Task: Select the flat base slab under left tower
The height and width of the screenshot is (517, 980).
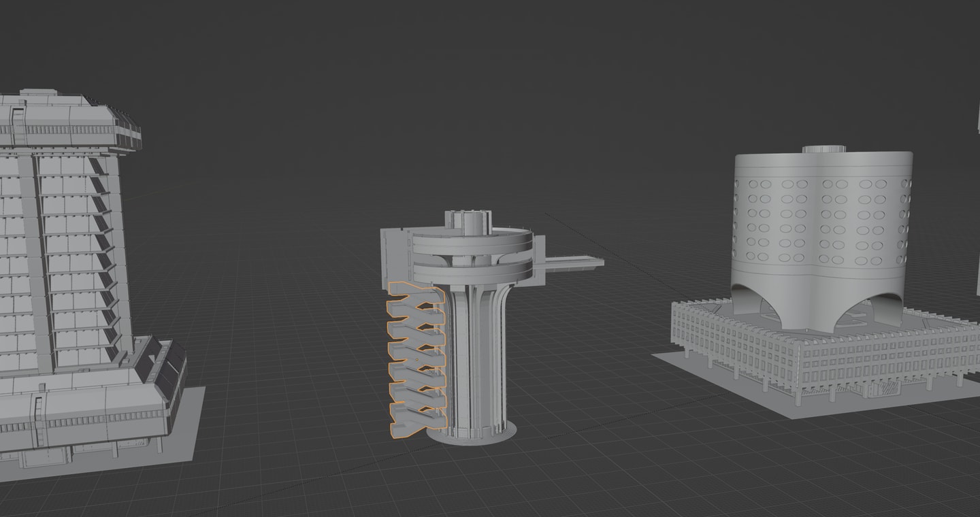Action: pyautogui.click(x=184, y=429)
